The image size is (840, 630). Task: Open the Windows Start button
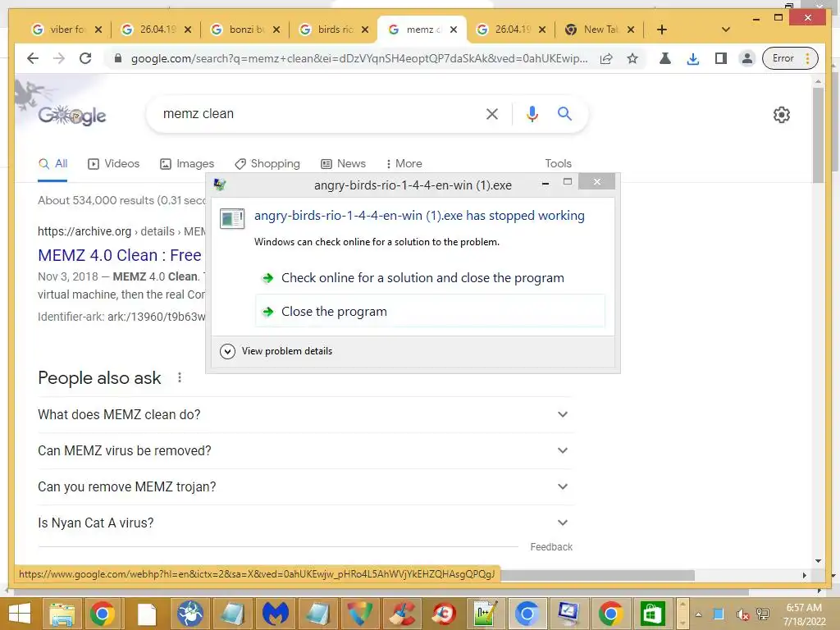point(20,614)
